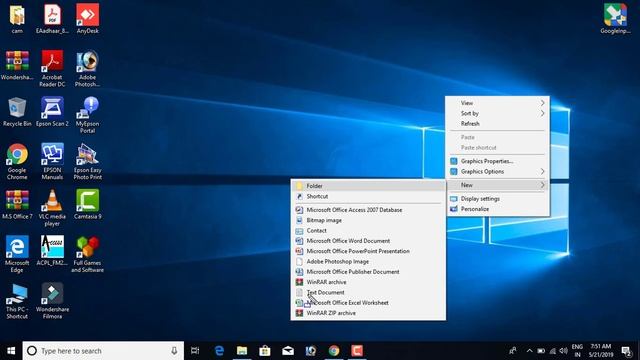Create a new Bitmap image

(368, 220)
